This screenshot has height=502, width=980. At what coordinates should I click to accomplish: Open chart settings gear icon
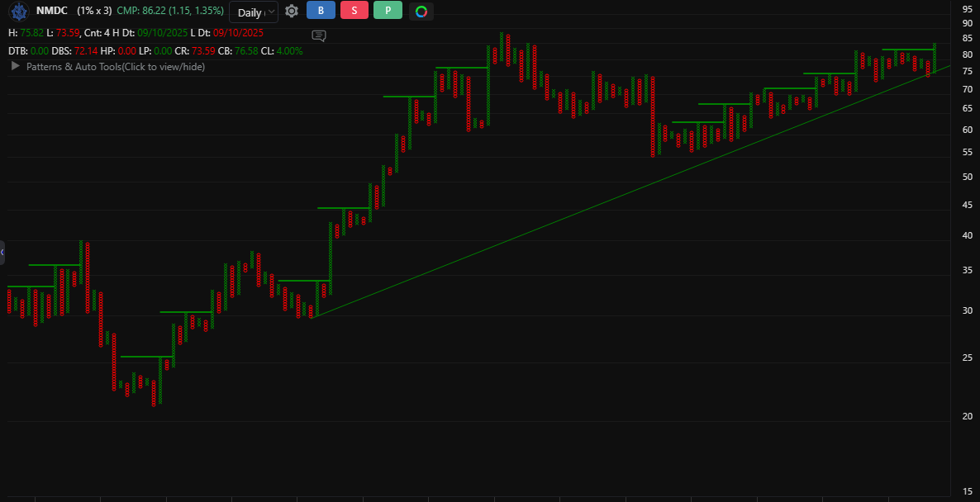pos(291,12)
